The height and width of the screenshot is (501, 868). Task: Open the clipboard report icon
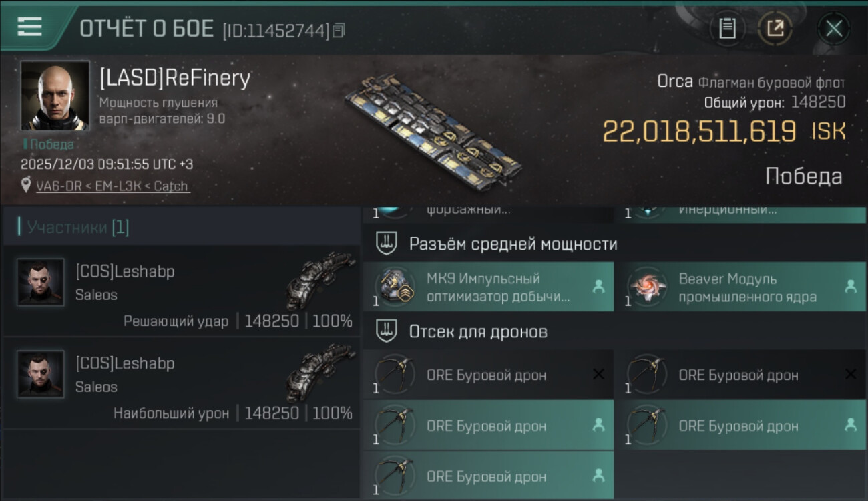tap(727, 28)
